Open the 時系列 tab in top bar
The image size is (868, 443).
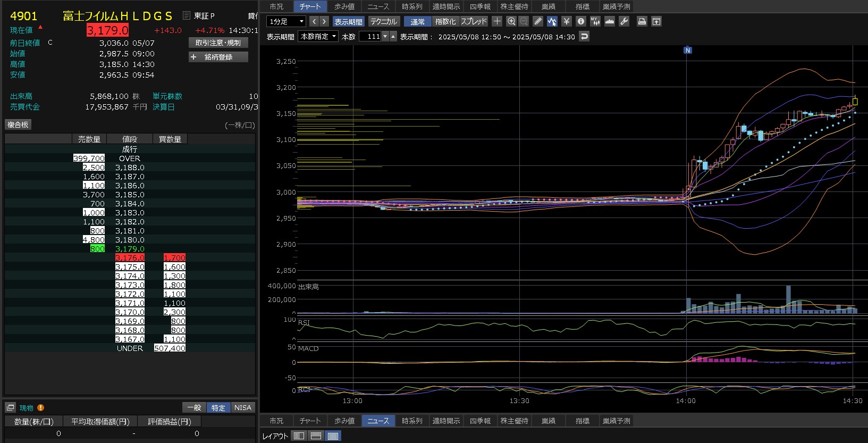(412, 6)
